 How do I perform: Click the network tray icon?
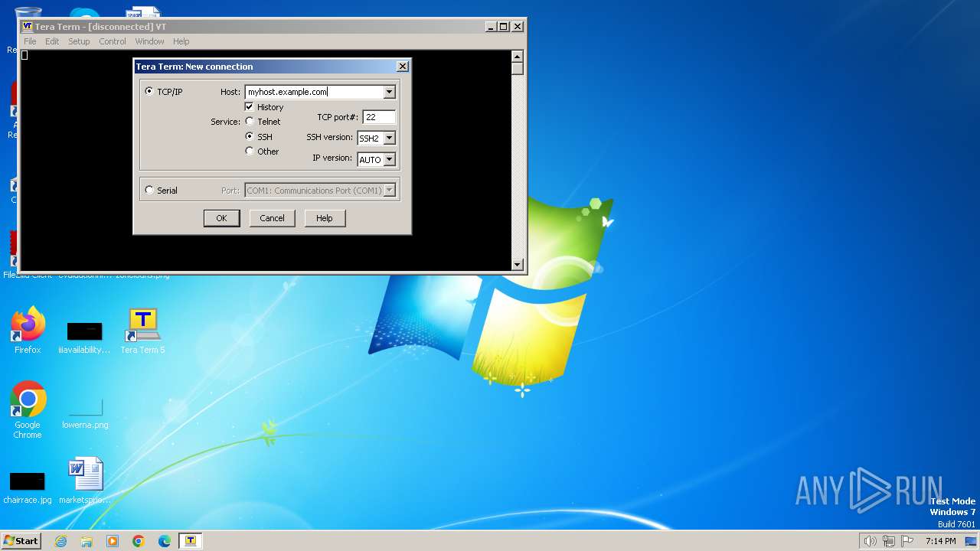tap(889, 541)
